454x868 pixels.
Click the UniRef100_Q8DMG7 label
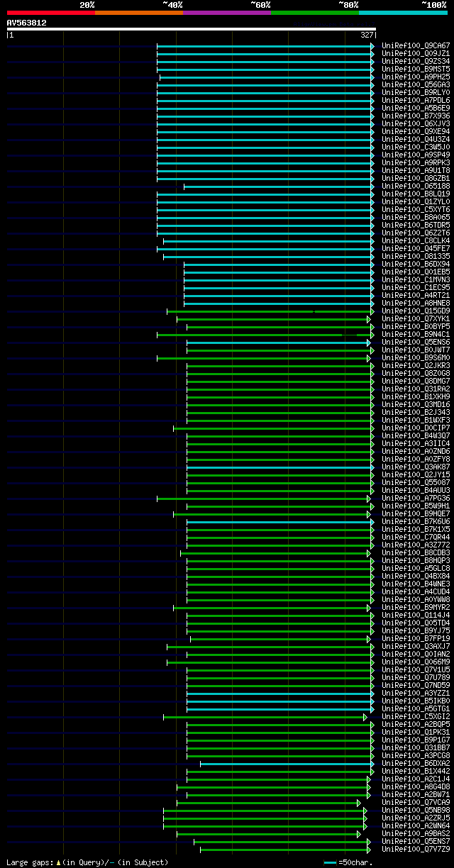click(416, 381)
